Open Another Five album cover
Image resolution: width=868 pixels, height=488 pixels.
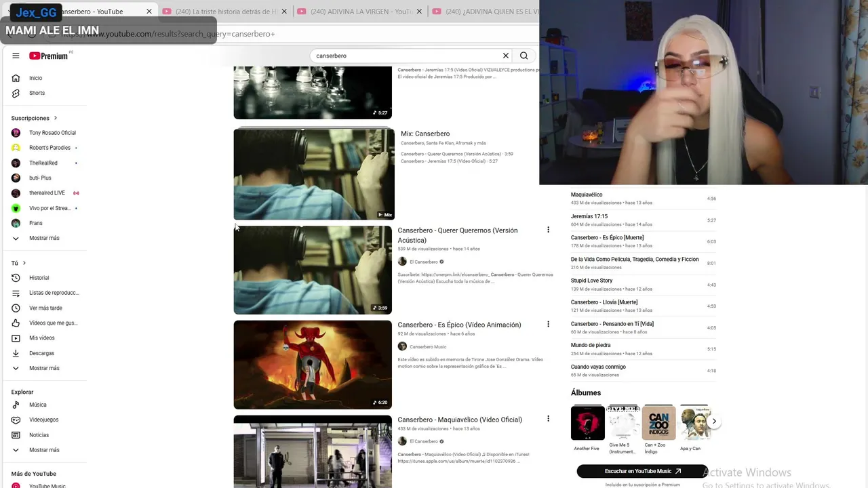tap(588, 423)
